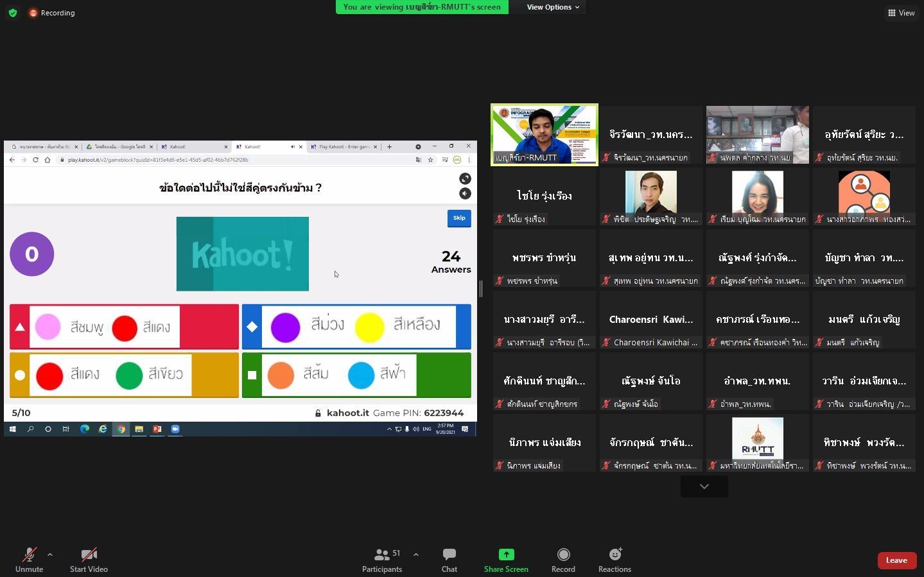924x577 pixels.
Task: Click the divider handle between shared screen and gallery
Action: [x=481, y=289]
